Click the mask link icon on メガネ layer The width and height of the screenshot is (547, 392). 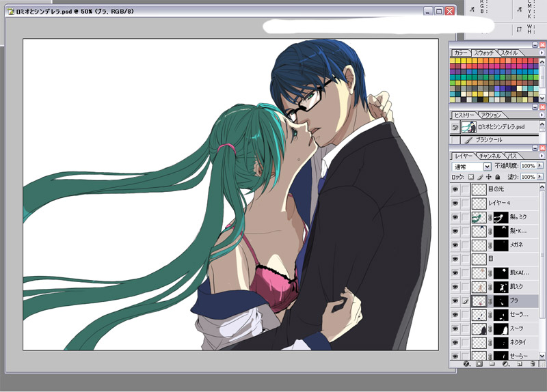click(x=490, y=246)
